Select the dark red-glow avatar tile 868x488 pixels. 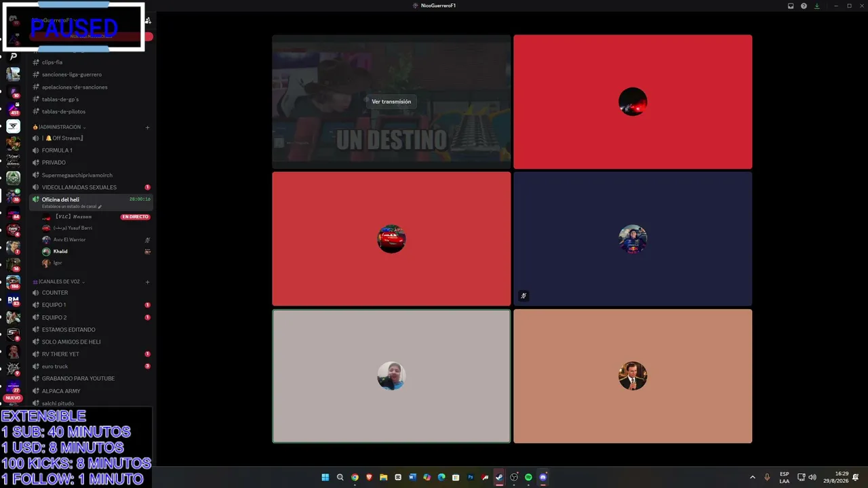(x=633, y=102)
